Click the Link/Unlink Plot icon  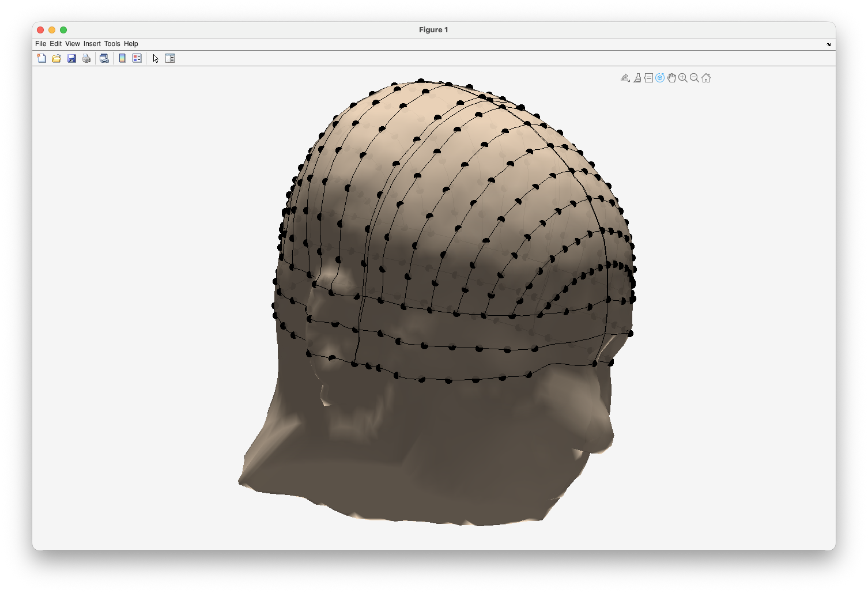coord(104,58)
